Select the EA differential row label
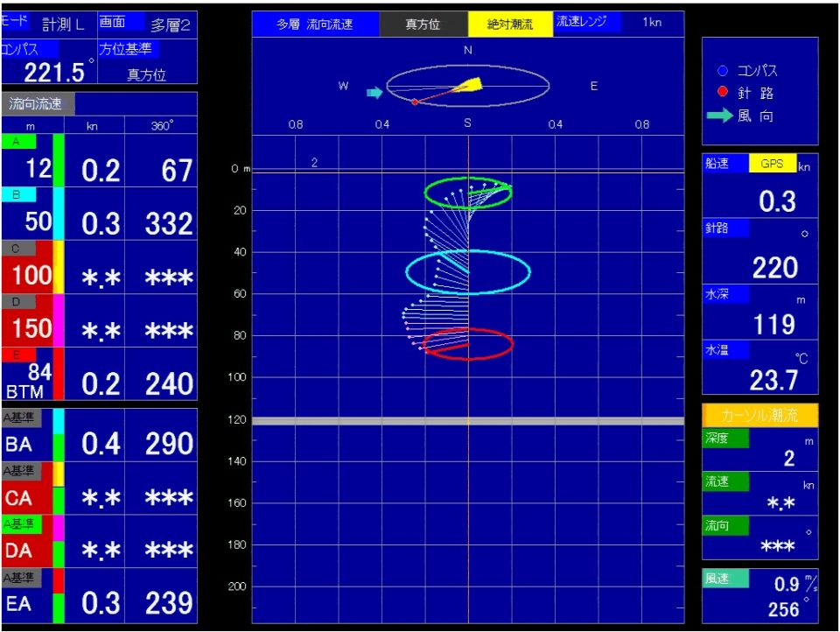Viewport: 840px width, 632px height. (x=18, y=604)
